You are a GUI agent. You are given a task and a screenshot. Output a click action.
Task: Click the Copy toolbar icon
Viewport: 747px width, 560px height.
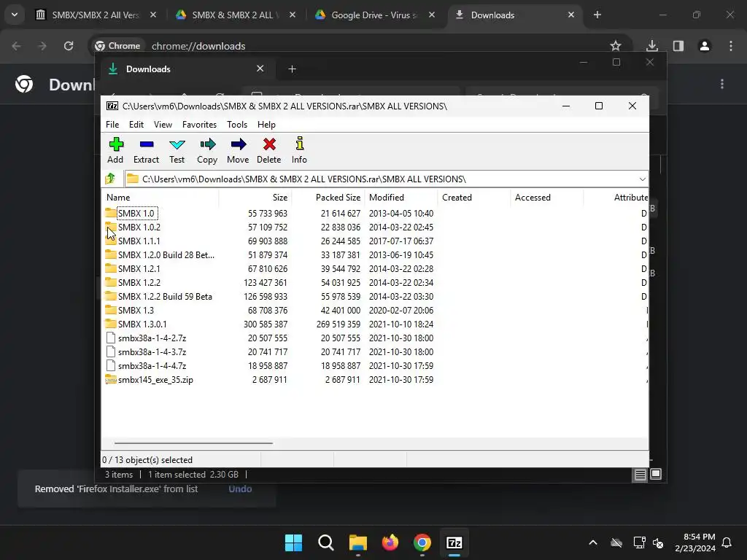207,150
